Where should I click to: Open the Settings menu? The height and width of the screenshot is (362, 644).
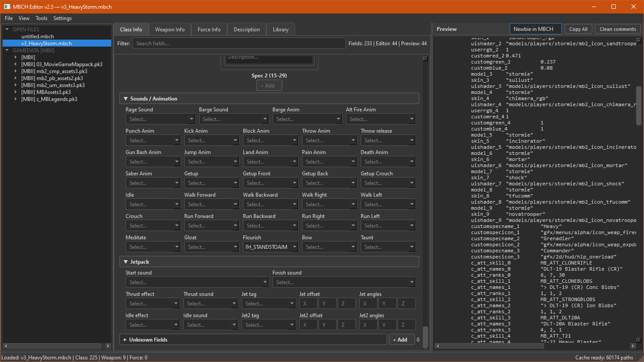pos(63,18)
